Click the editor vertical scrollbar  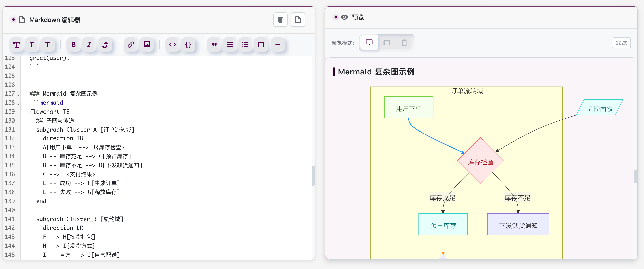pos(313,176)
